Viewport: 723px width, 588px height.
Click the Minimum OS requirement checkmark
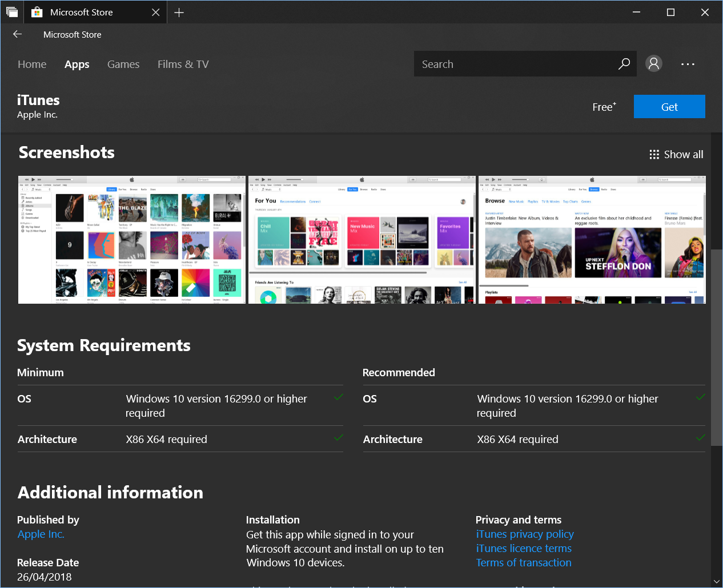[339, 397]
